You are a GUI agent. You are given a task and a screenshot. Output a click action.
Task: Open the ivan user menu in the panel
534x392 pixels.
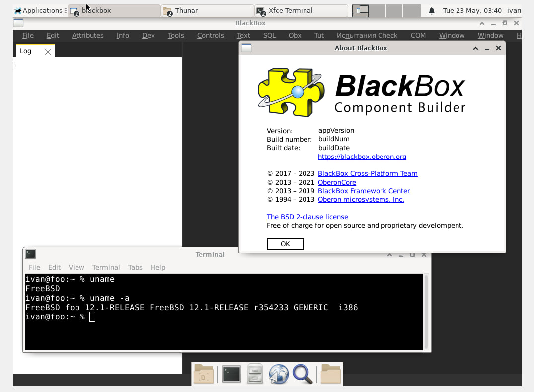pyautogui.click(x=514, y=10)
